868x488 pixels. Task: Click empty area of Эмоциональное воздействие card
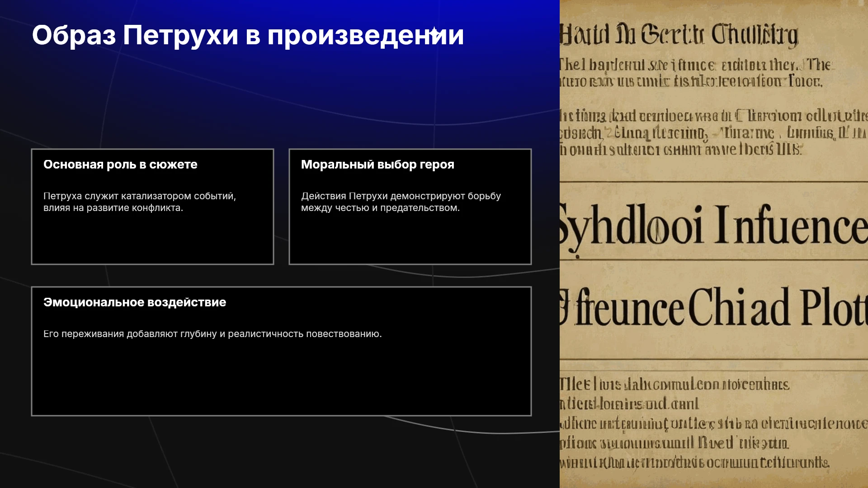[x=281, y=380]
